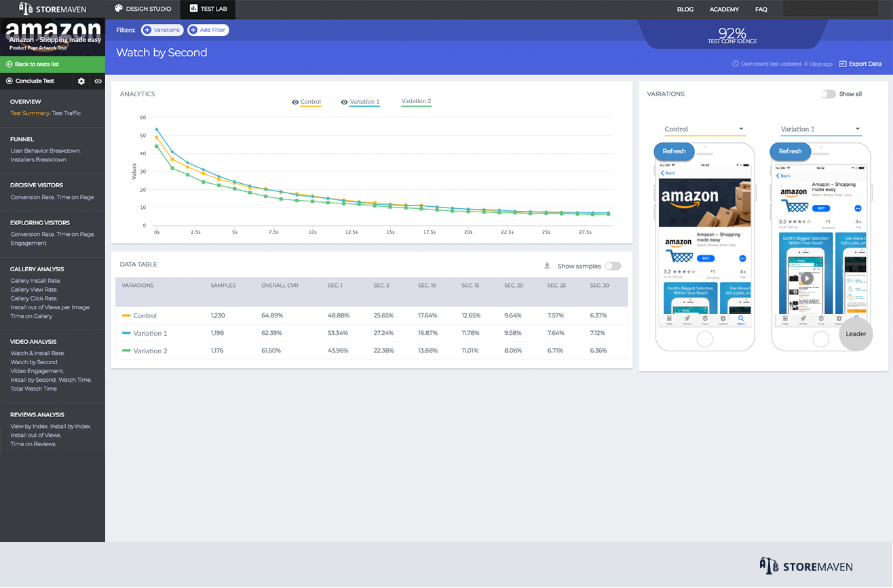
Task: Click the copy link icon beside gear
Action: coord(98,81)
